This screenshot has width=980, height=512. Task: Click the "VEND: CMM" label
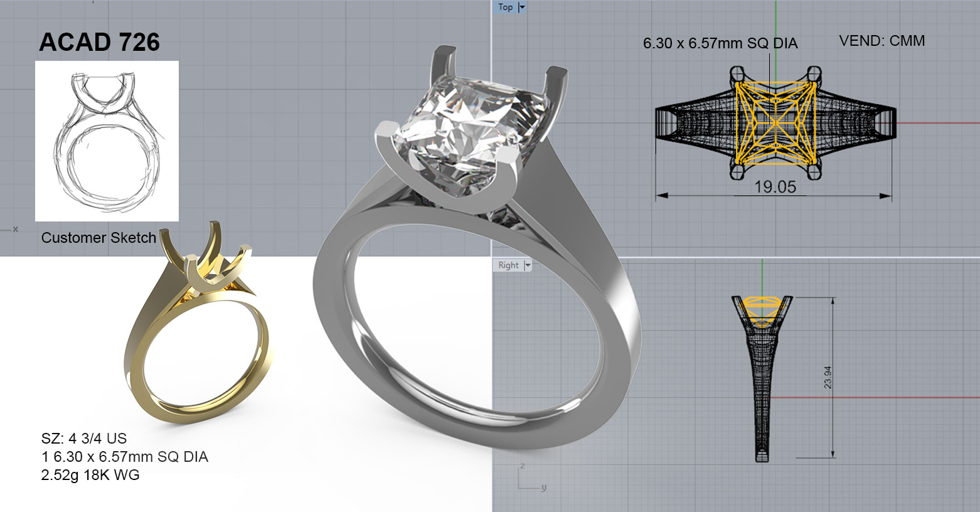tap(882, 41)
